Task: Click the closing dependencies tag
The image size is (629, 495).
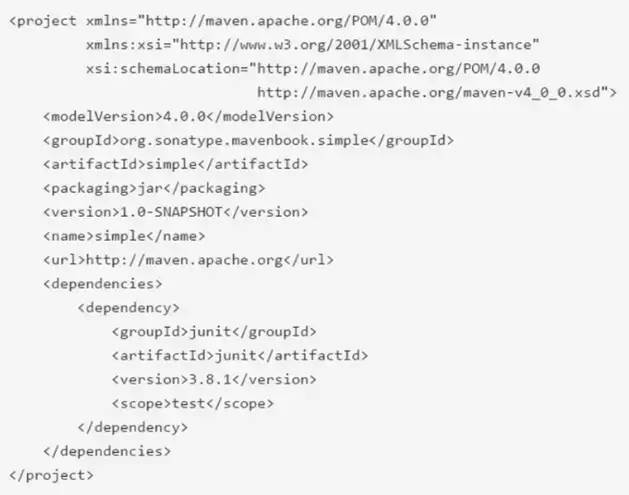Action: (107, 451)
